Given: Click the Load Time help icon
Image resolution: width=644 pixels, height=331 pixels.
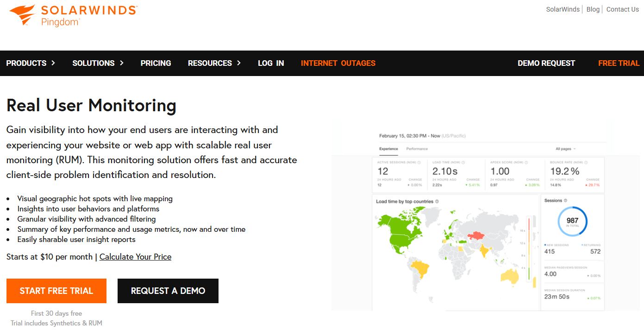Looking at the screenshot, I should 463,162.
